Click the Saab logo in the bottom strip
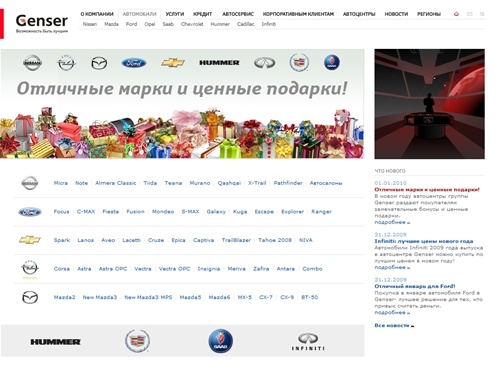The width and height of the screenshot is (500, 375). tap(220, 341)
